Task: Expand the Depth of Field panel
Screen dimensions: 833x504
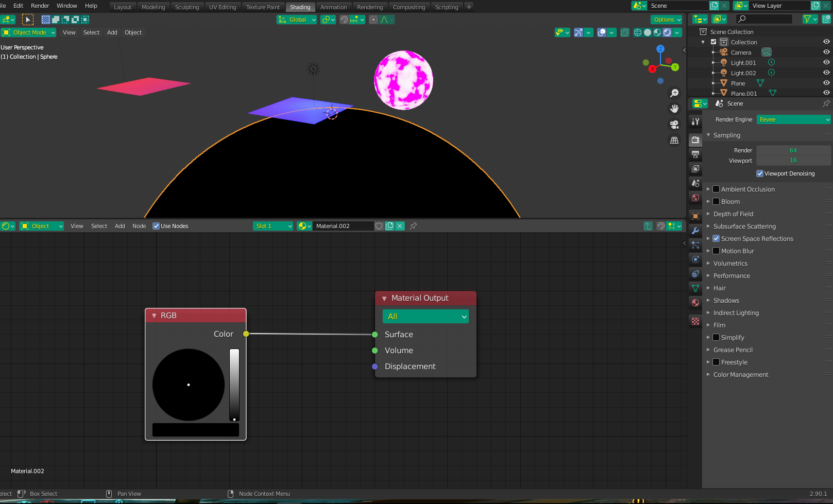Action: [x=733, y=214]
